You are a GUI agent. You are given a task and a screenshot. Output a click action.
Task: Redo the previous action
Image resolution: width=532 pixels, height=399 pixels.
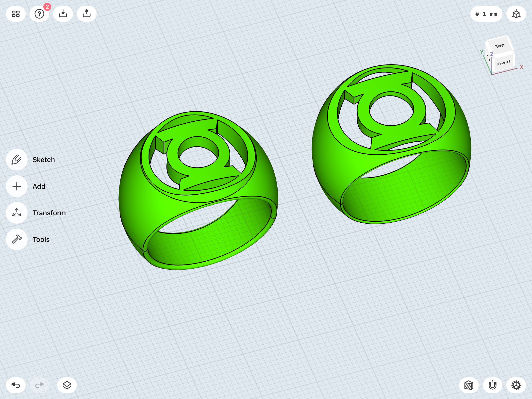(39, 385)
